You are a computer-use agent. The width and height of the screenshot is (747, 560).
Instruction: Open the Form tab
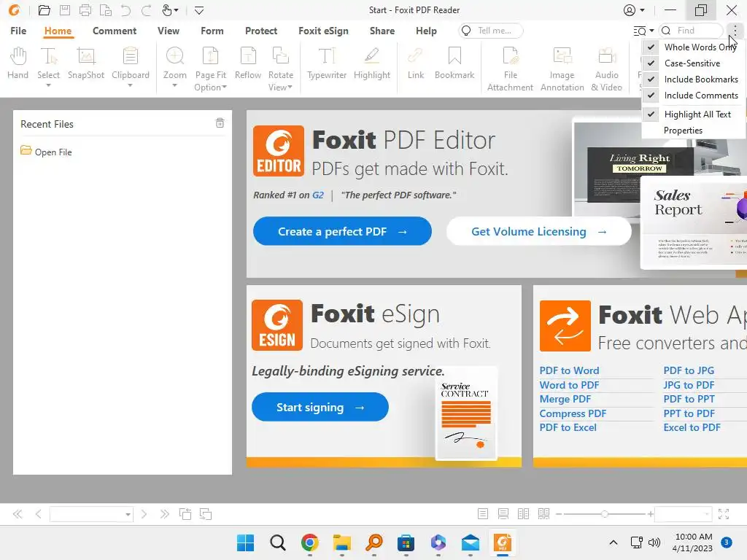point(212,31)
